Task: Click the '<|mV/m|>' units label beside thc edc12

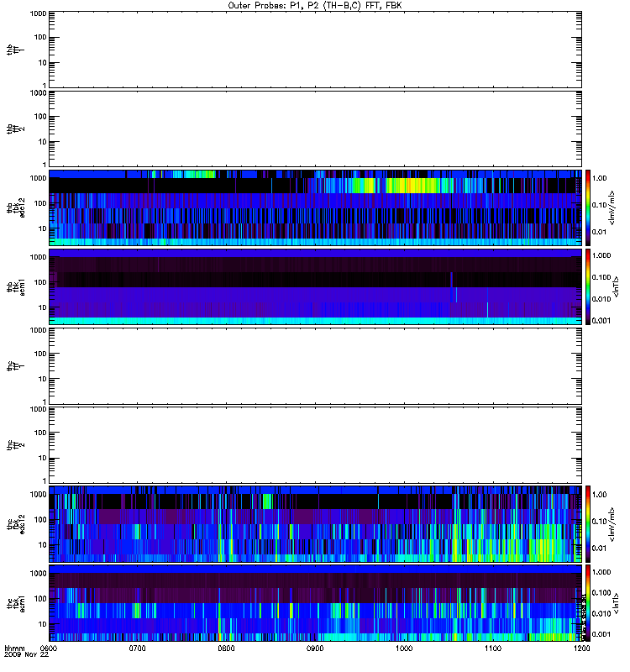Action: [x=612, y=524]
